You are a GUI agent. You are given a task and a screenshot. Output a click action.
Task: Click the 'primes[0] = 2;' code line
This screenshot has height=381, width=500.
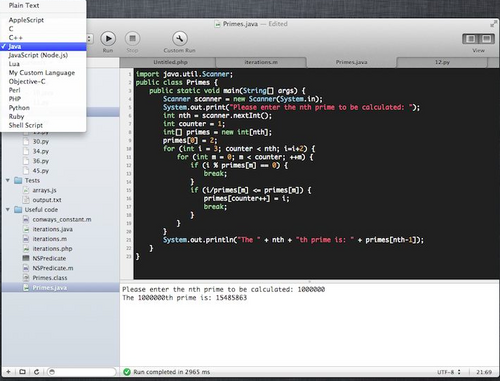point(190,140)
